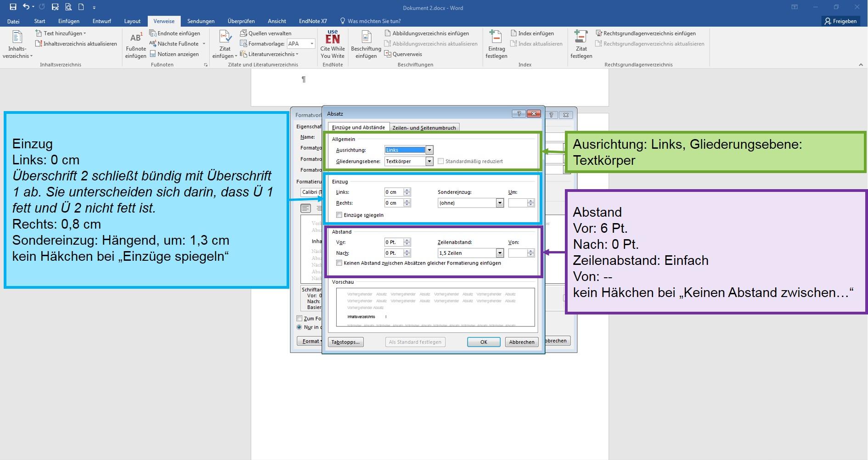Select the Nur in radio button

tap(299, 327)
